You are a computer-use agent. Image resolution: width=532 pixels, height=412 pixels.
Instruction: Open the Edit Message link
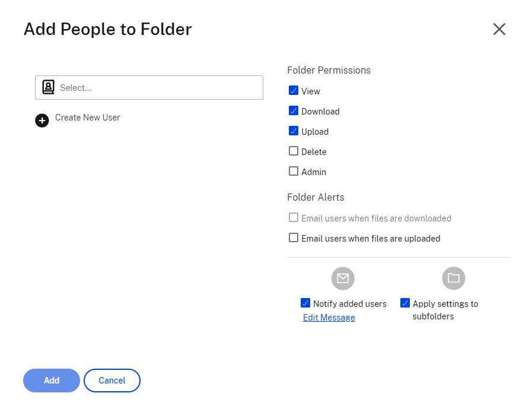click(x=329, y=318)
